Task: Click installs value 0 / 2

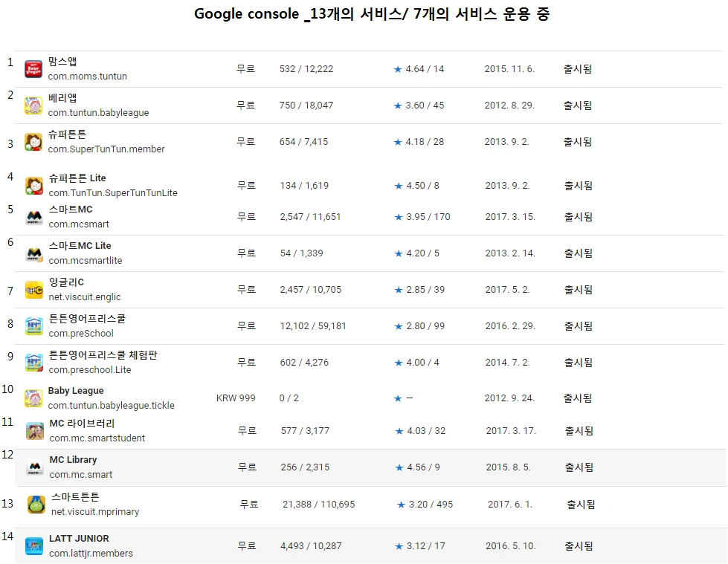Action: 289,398
